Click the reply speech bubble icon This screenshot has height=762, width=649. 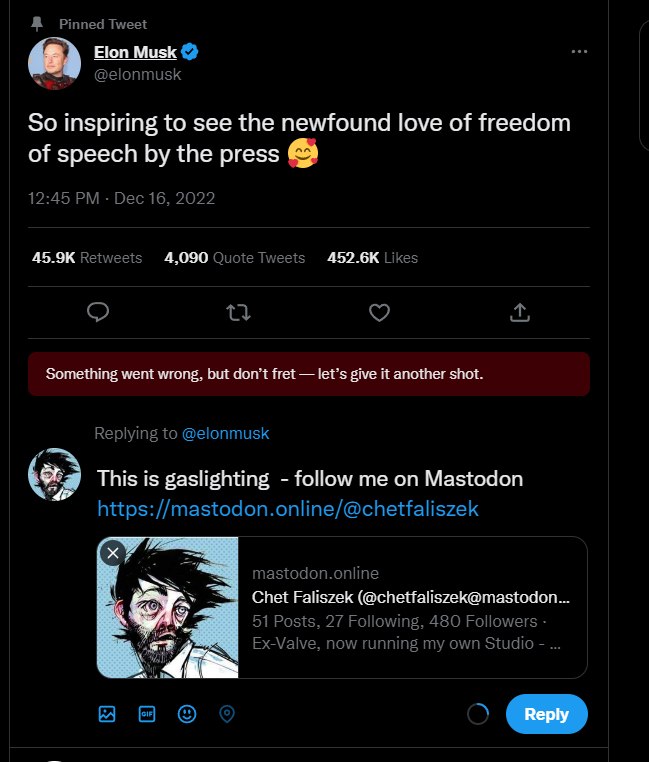pyautogui.click(x=98, y=313)
